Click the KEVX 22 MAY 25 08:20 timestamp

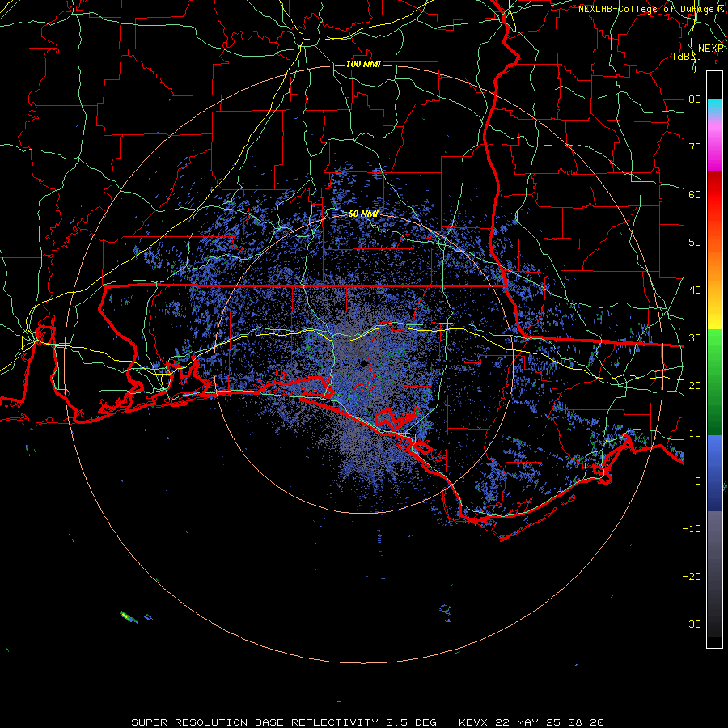pos(531,722)
